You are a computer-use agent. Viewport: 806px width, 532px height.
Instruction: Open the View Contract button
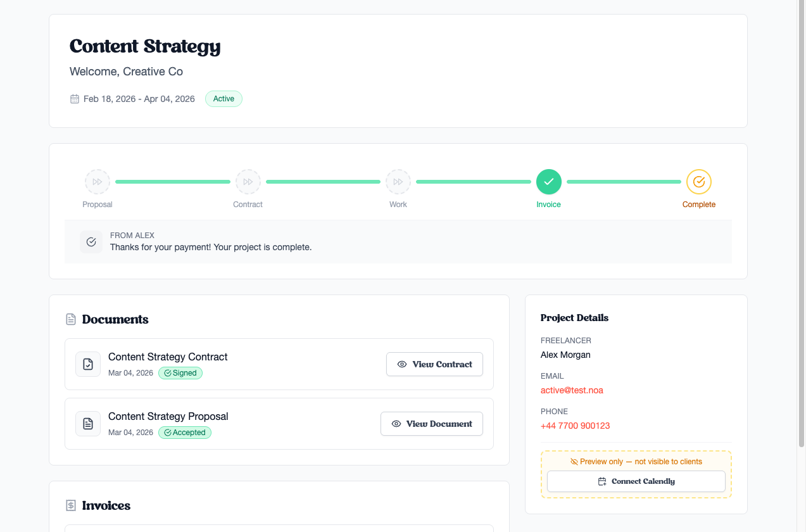[x=434, y=364]
